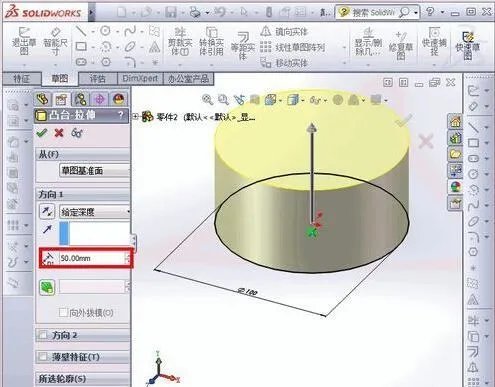Click the 50.00mm depth input field
This screenshot has width=495, height=387.
[92, 258]
